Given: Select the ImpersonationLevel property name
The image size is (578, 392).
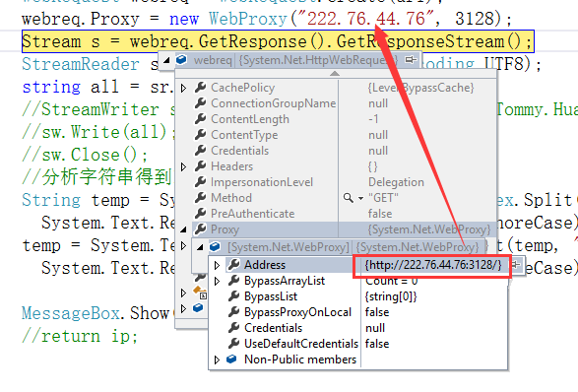Looking at the screenshot, I should [262, 182].
